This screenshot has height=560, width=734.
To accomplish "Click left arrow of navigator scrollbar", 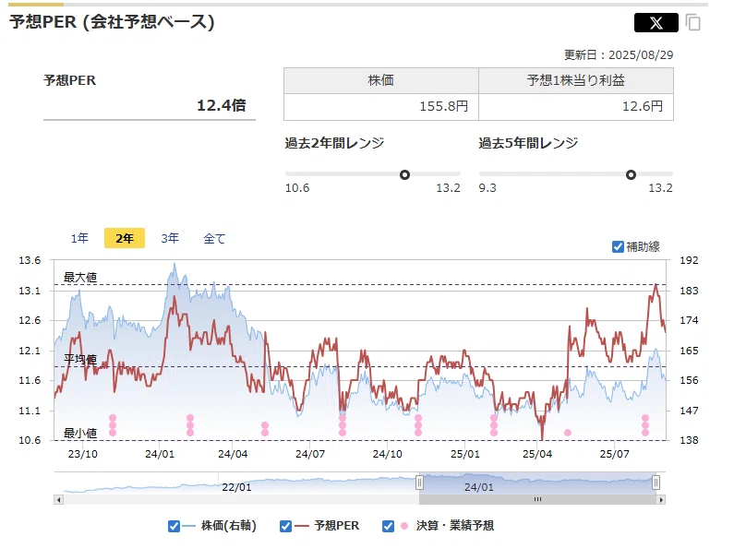I will click(x=58, y=500).
